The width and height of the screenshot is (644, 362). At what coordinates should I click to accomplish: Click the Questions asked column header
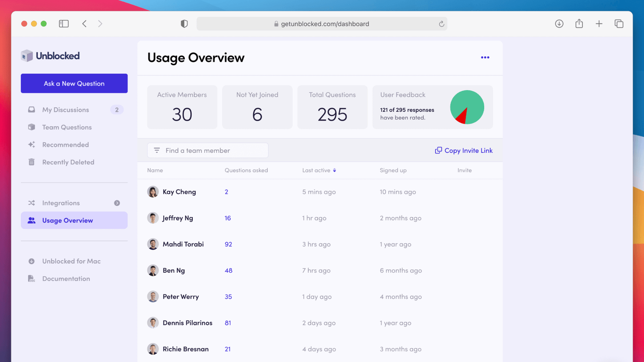246,170
